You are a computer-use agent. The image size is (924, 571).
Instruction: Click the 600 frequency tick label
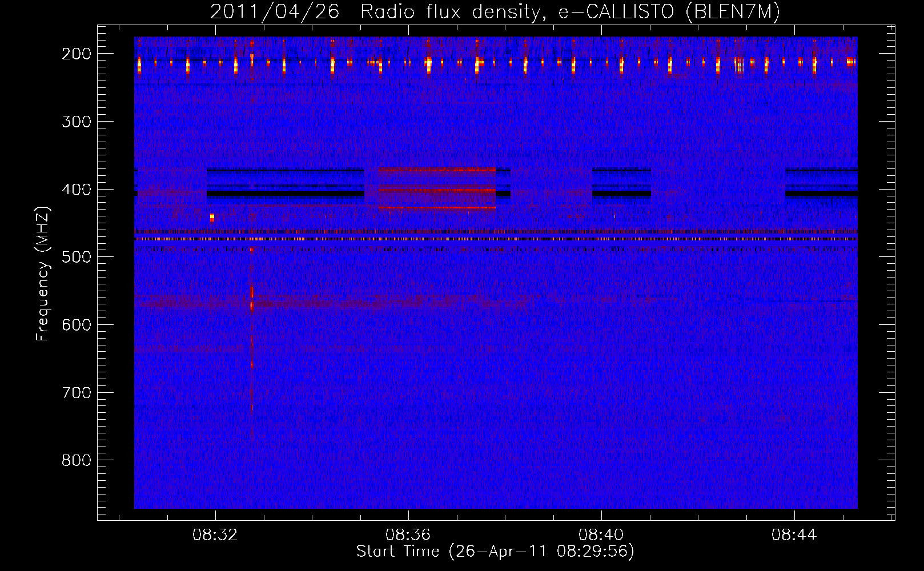77,325
